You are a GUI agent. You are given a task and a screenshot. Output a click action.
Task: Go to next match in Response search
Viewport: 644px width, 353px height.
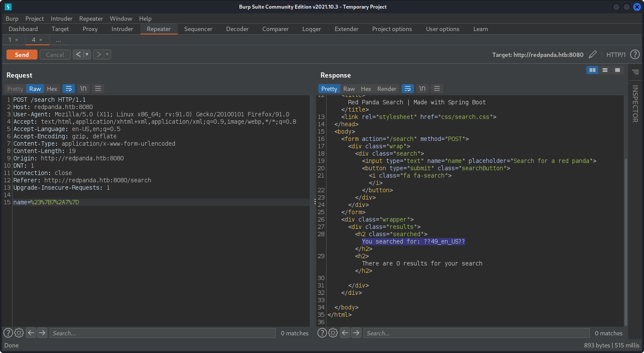pyautogui.click(x=356, y=333)
